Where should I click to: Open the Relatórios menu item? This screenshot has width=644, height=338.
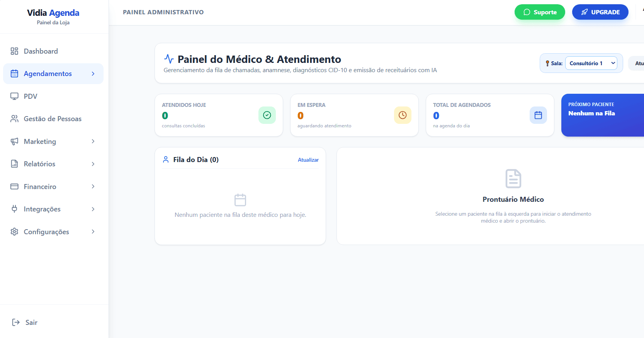pos(53,164)
